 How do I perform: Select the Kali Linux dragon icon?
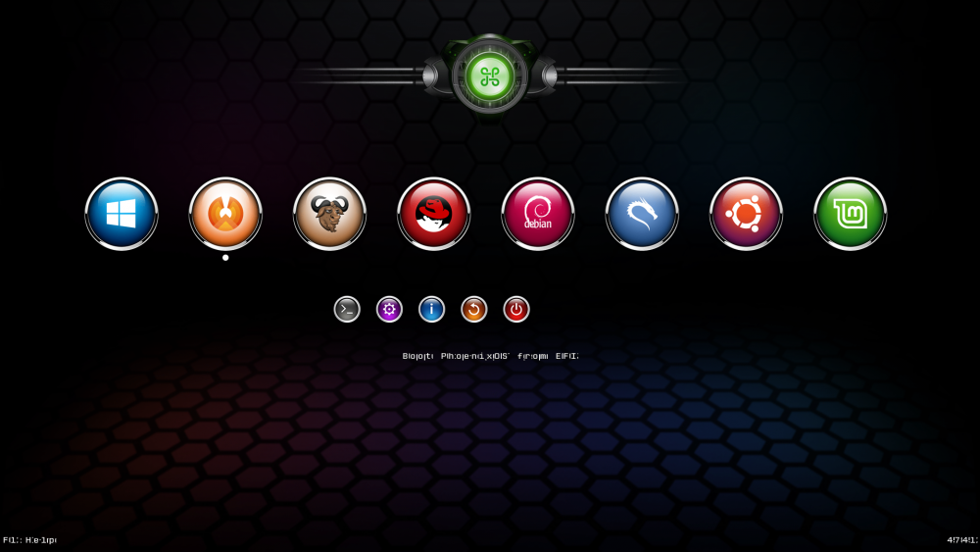[x=642, y=214]
